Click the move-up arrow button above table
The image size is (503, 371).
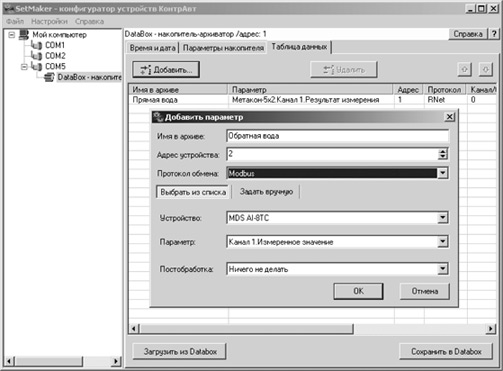pos(464,69)
